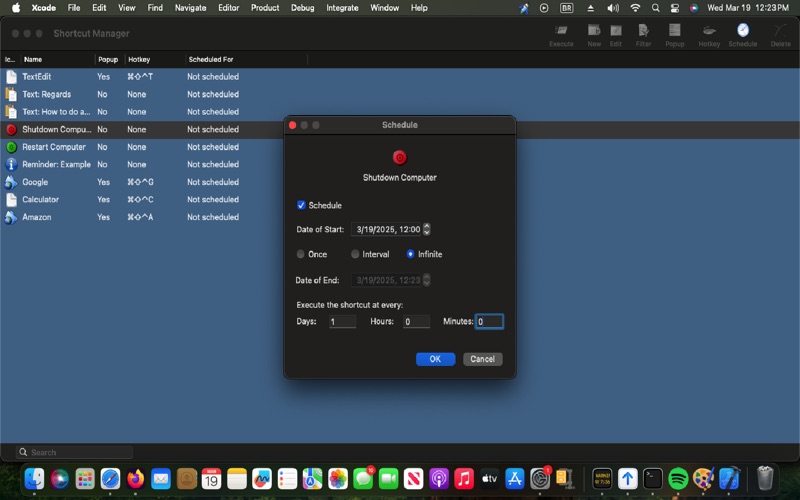Cancel the Schedule dialog

click(x=483, y=359)
